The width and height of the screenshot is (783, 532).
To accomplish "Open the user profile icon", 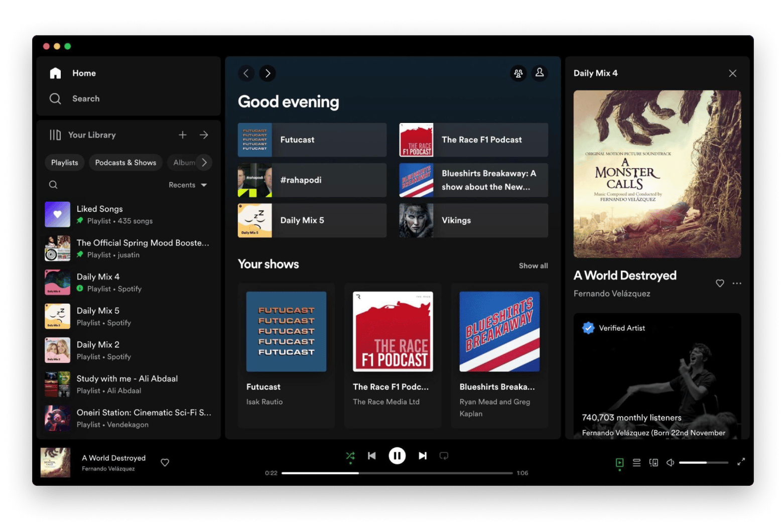I will (x=540, y=73).
